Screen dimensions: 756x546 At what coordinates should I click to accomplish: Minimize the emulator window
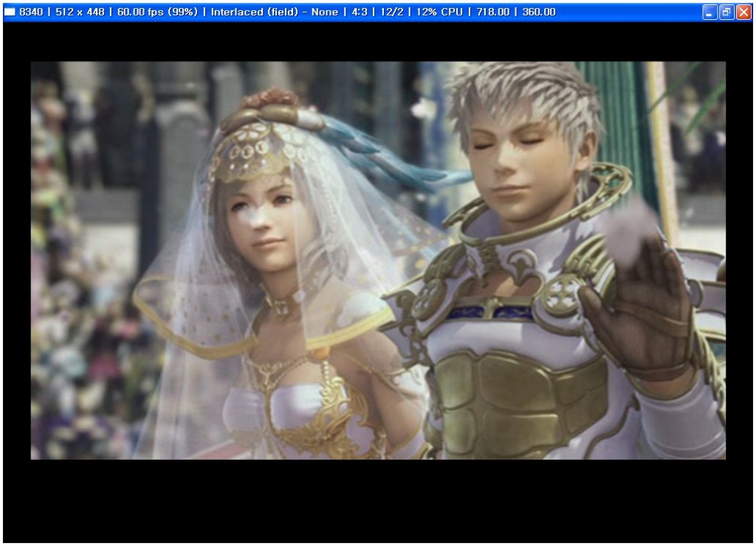(709, 12)
